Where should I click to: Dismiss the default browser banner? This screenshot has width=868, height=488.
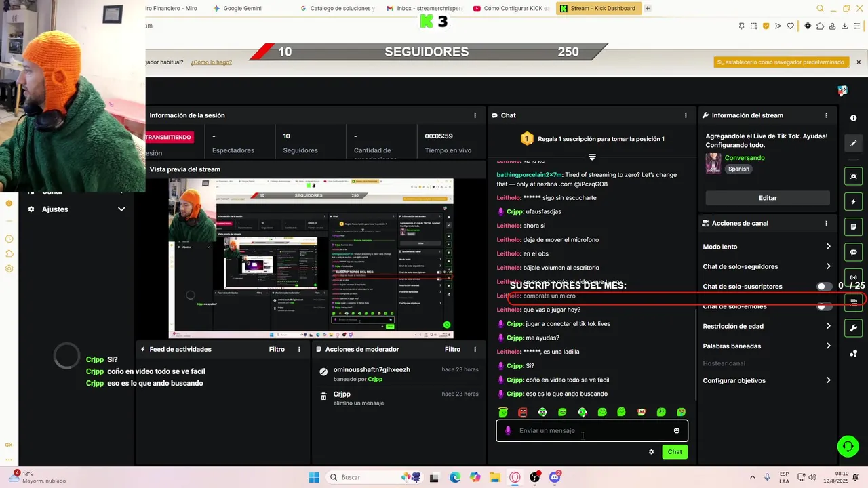[x=858, y=62]
